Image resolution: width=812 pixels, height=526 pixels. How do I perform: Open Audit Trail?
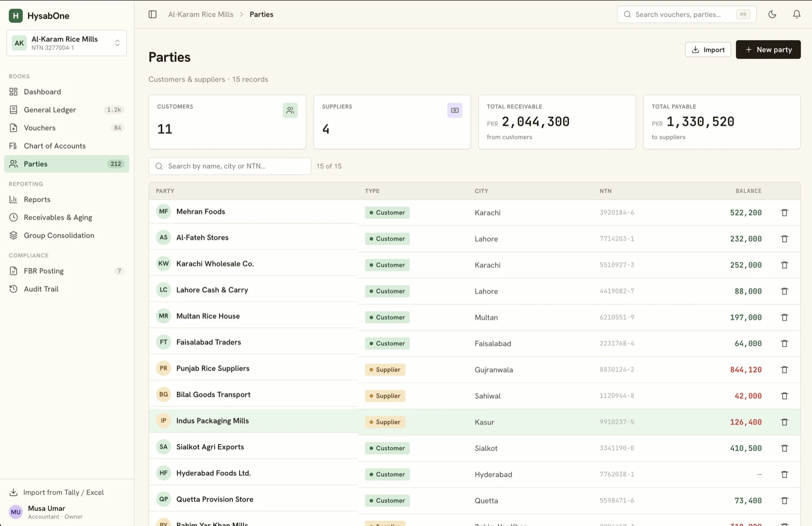67,289
